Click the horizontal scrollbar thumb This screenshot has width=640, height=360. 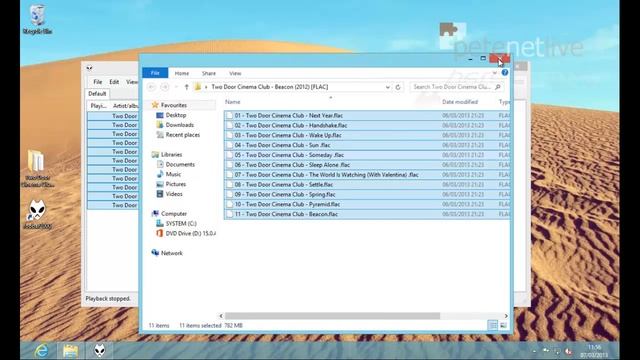[332, 316]
